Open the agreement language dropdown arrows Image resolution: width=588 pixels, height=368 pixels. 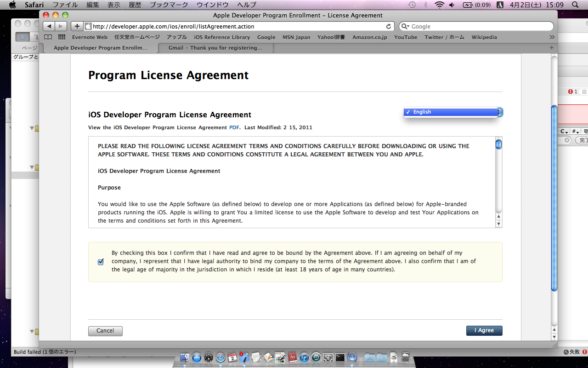pos(500,112)
